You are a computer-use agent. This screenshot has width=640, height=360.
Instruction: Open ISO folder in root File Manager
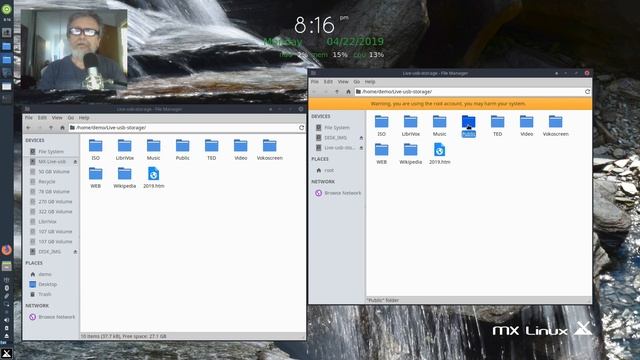coord(382,125)
